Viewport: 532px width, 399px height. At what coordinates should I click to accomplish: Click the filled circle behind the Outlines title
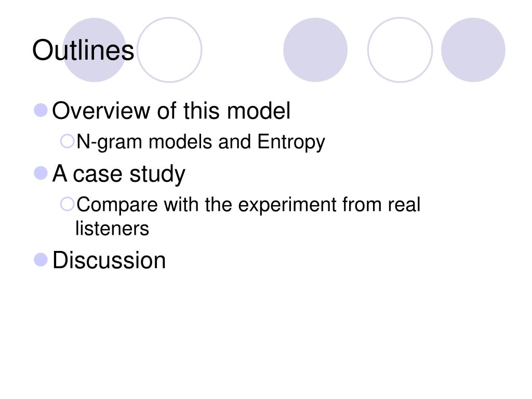pos(95,50)
